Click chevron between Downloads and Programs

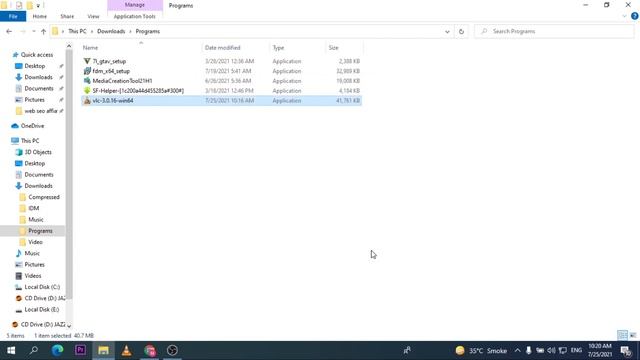tap(130, 31)
